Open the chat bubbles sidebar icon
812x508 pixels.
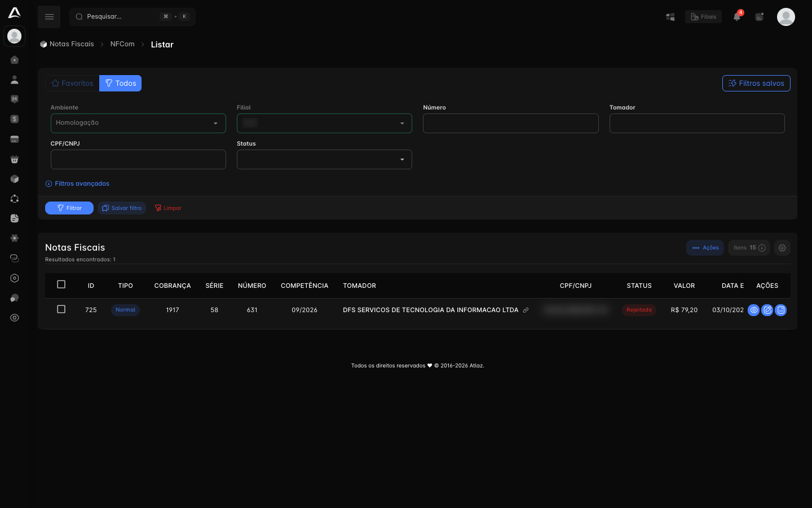(x=15, y=298)
